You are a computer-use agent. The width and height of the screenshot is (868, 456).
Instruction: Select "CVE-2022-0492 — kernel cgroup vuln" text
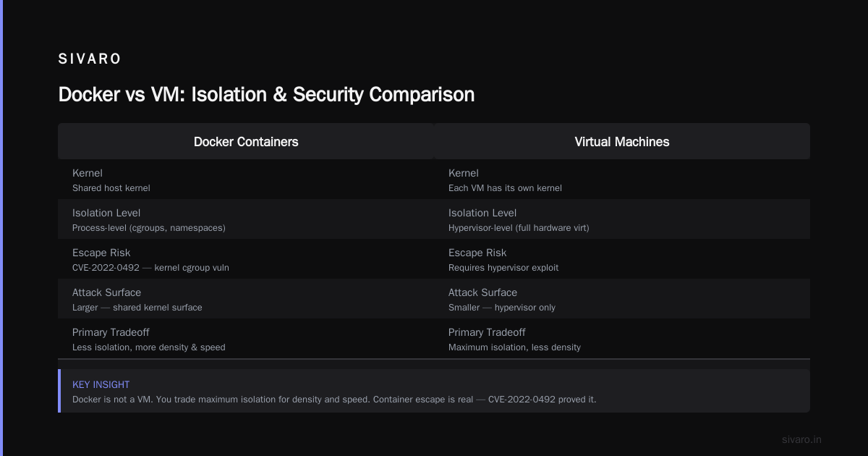pyautogui.click(x=150, y=268)
